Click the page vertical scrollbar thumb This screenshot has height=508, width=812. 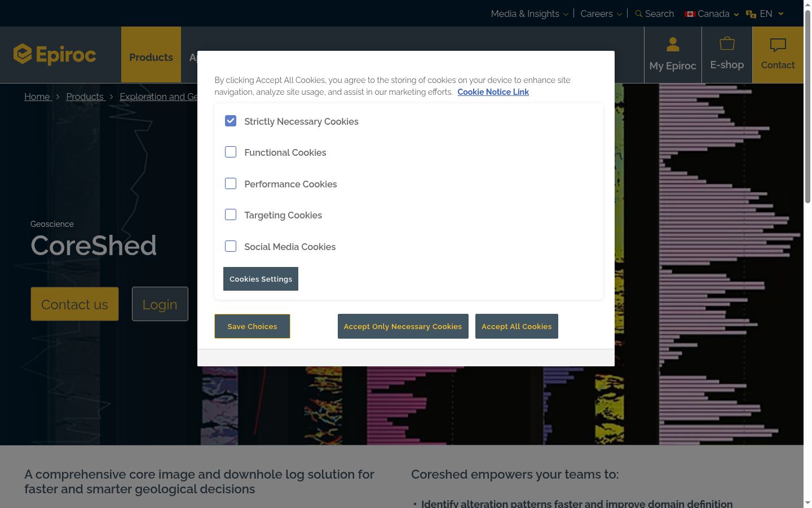pos(807,106)
